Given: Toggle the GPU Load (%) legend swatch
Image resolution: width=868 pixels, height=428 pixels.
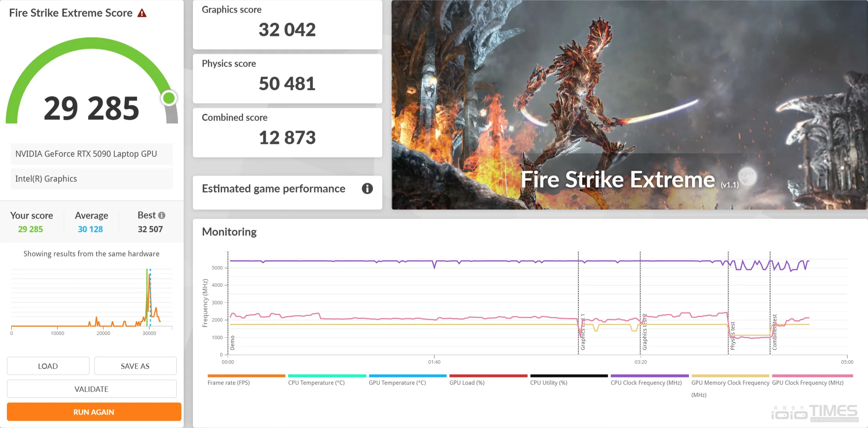Looking at the screenshot, I should tap(488, 376).
